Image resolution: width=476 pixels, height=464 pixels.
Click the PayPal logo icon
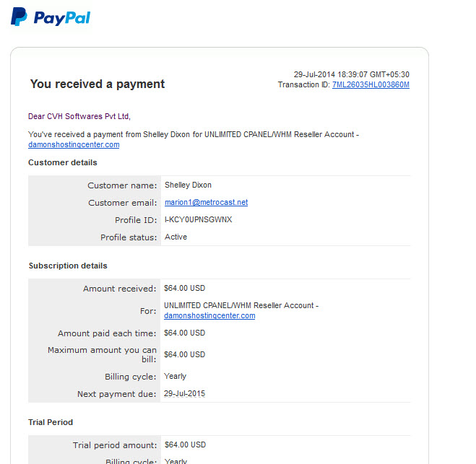coord(19,17)
